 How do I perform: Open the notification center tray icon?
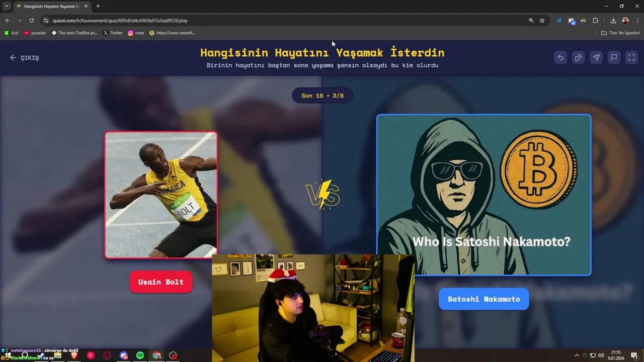coord(634,355)
